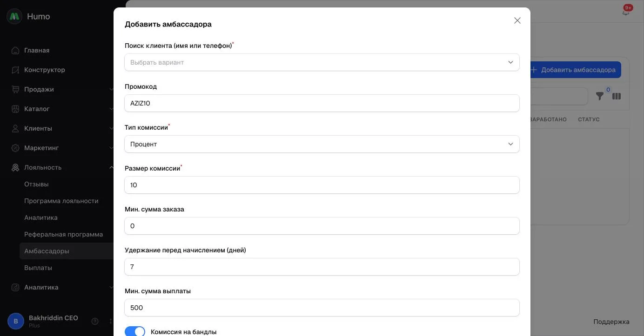This screenshot has height=336, width=644.
Task: Open the notifications bell icon
Action: pyautogui.click(x=626, y=11)
